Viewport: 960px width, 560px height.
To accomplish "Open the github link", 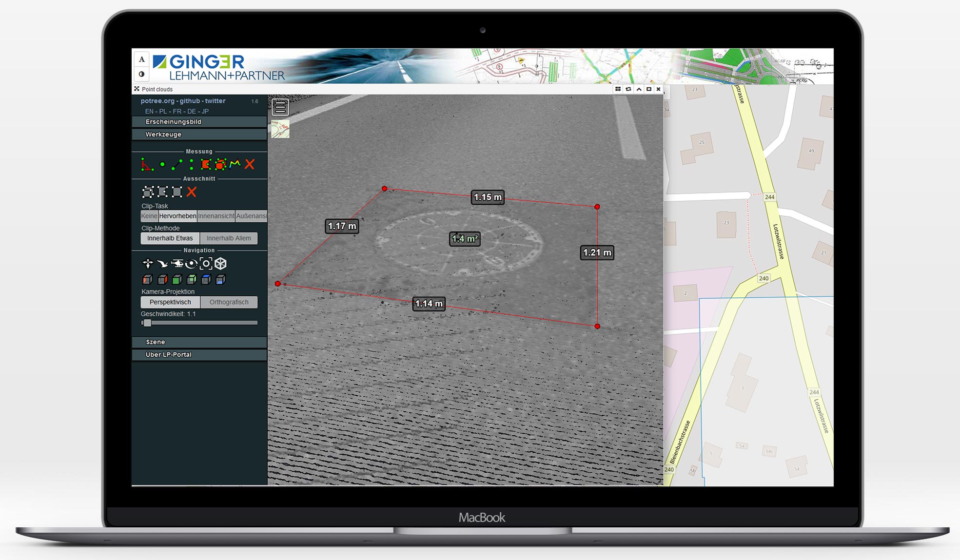I will [190, 101].
